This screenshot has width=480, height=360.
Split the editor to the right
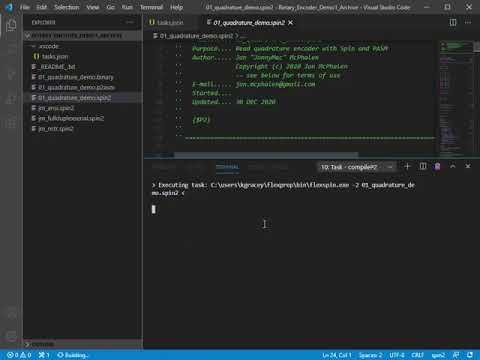pos(453,22)
